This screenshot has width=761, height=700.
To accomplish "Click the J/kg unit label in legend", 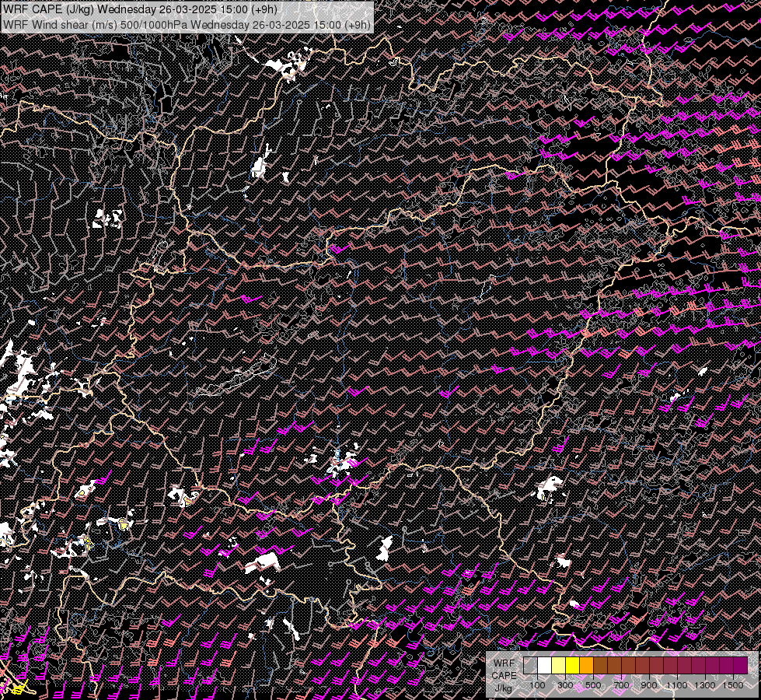I will point(503,688).
